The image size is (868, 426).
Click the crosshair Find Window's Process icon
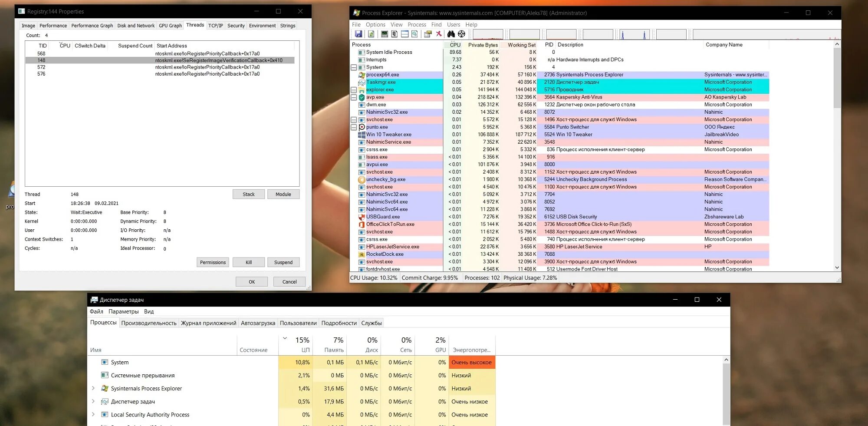462,34
